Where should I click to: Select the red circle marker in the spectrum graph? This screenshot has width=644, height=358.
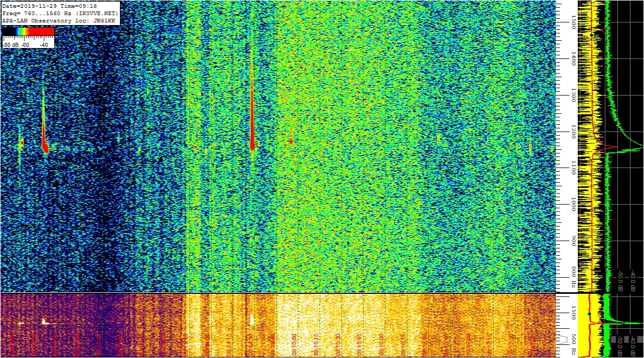click(604, 30)
